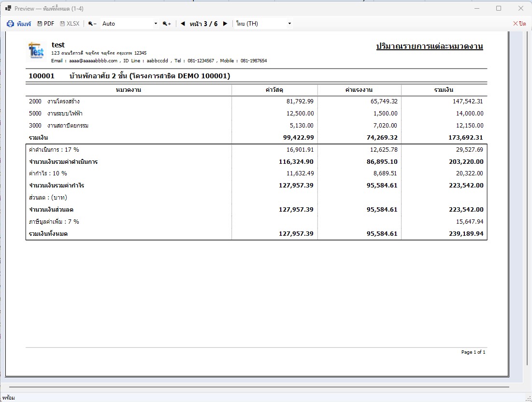Go to next page arrow
Viewport: 532px width, 402px height.
[x=225, y=24]
